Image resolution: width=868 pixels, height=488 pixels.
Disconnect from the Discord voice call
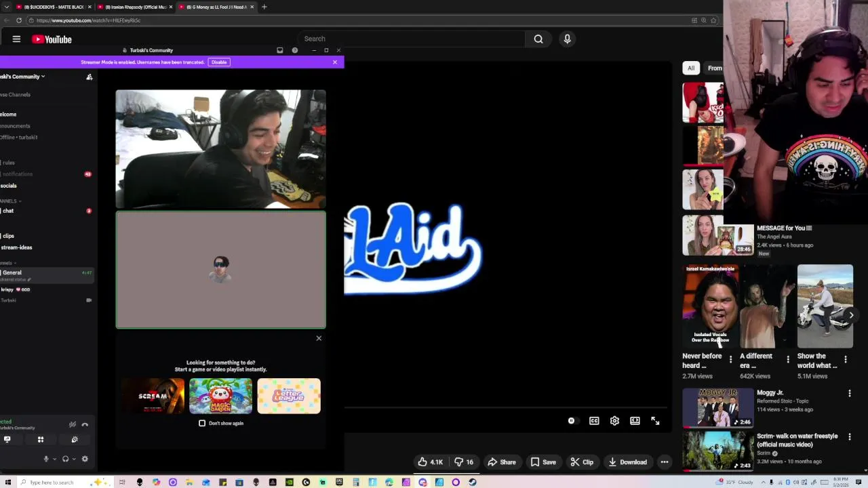85,424
